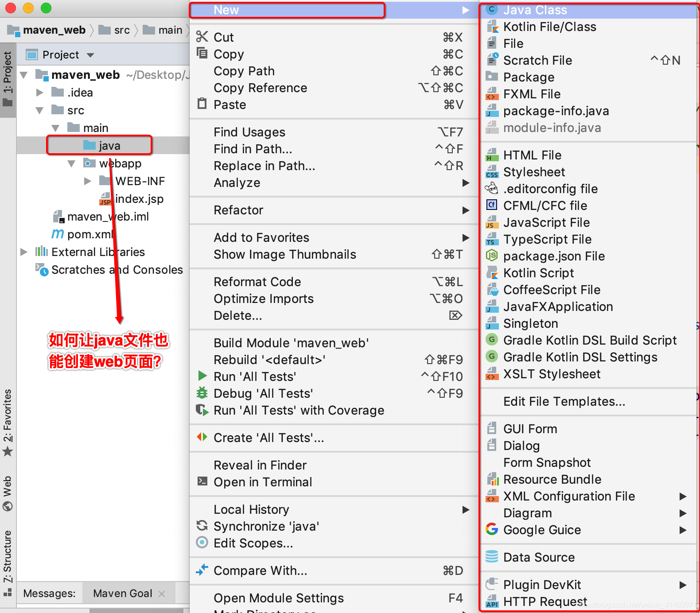Click the JavaScript File JS icon
Screen dimensions: 700x613
click(x=492, y=222)
